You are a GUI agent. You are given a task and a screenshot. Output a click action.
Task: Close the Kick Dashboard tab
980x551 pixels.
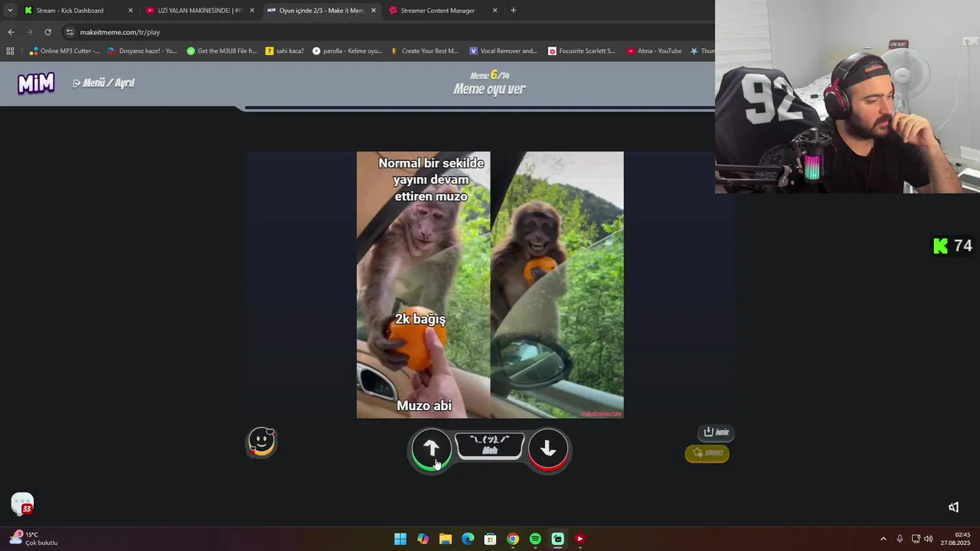(x=130, y=11)
